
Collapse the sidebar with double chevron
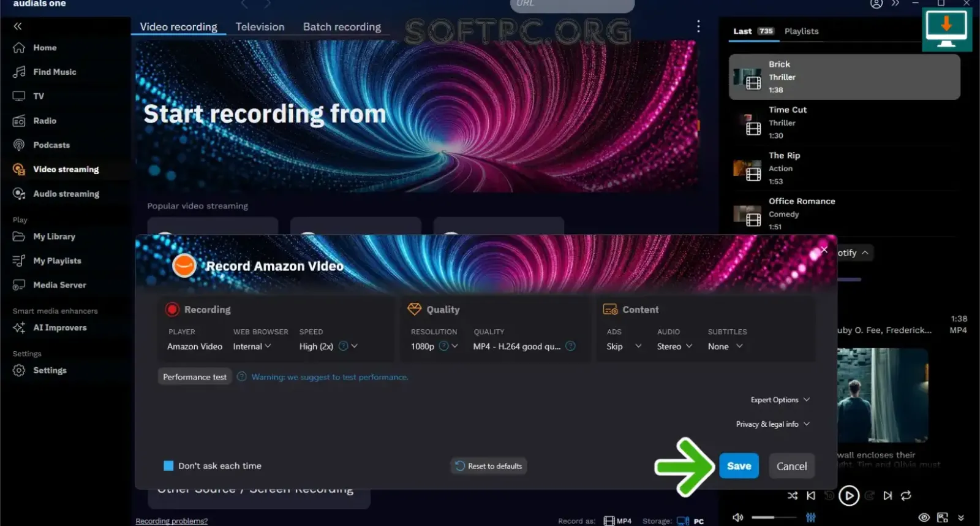click(18, 26)
